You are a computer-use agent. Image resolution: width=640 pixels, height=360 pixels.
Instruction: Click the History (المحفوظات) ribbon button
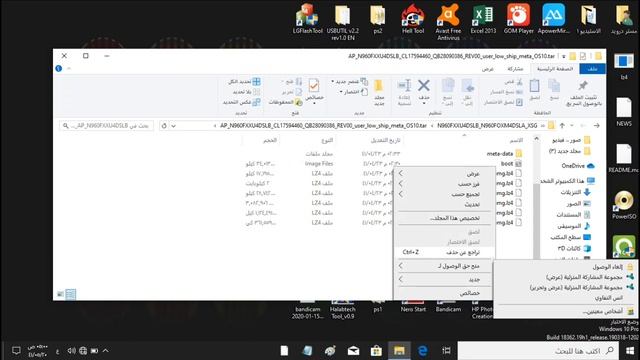285,102
